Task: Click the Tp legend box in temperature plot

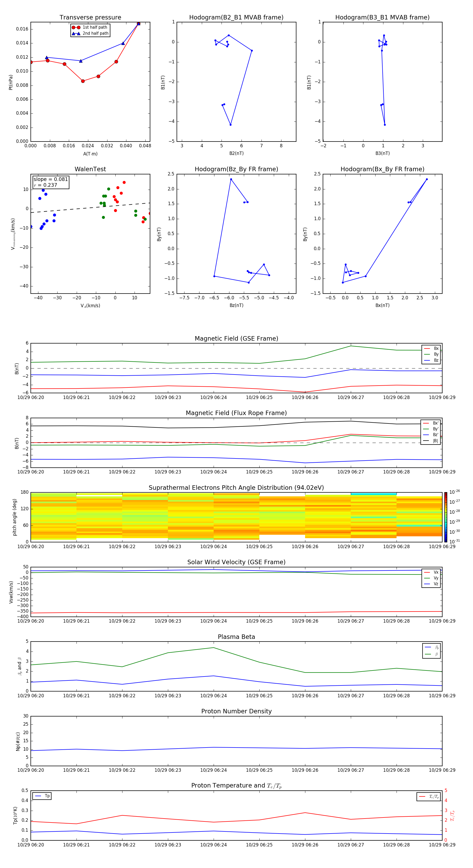Action: pos(42,796)
